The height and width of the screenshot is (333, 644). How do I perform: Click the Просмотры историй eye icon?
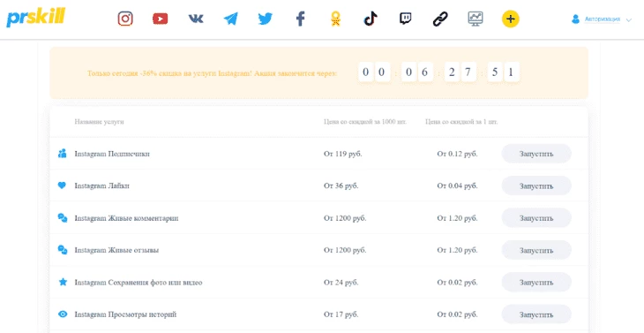coord(63,314)
